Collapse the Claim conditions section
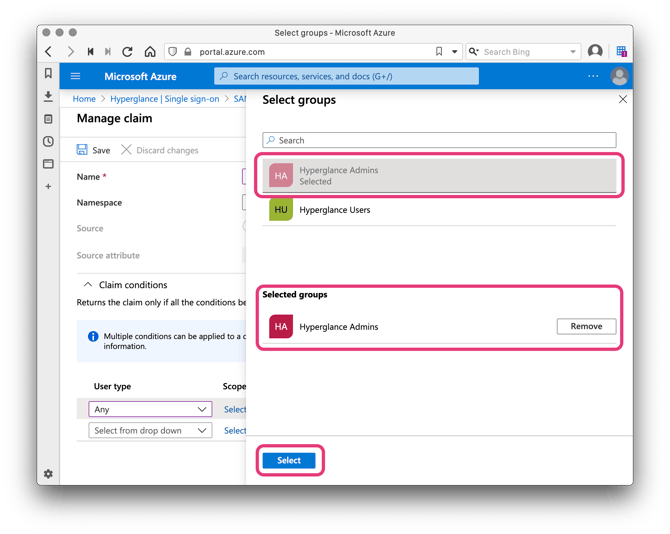Screen dimensions: 670x534 click(126, 285)
